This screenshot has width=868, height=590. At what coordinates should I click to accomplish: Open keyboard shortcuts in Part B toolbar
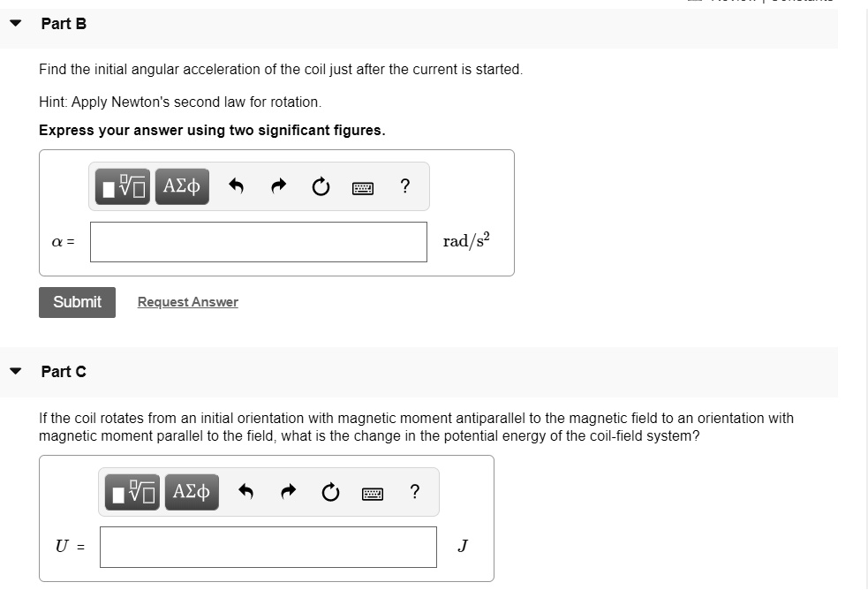click(x=363, y=187)
